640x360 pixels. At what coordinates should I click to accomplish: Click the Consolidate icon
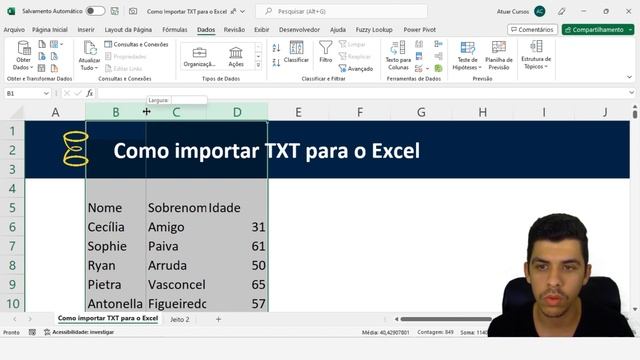coord(438,44)
